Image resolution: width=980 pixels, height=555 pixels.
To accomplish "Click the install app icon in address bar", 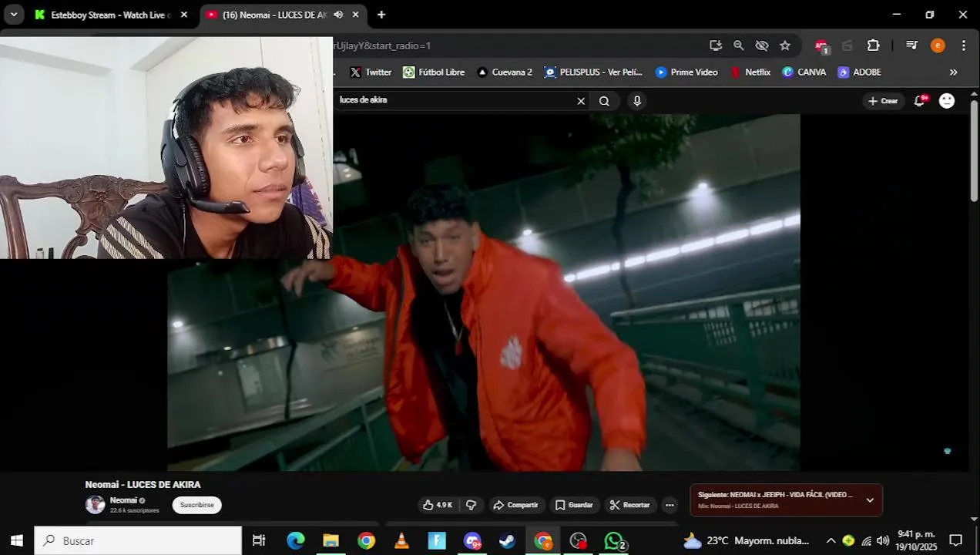I will coord(716,45).
